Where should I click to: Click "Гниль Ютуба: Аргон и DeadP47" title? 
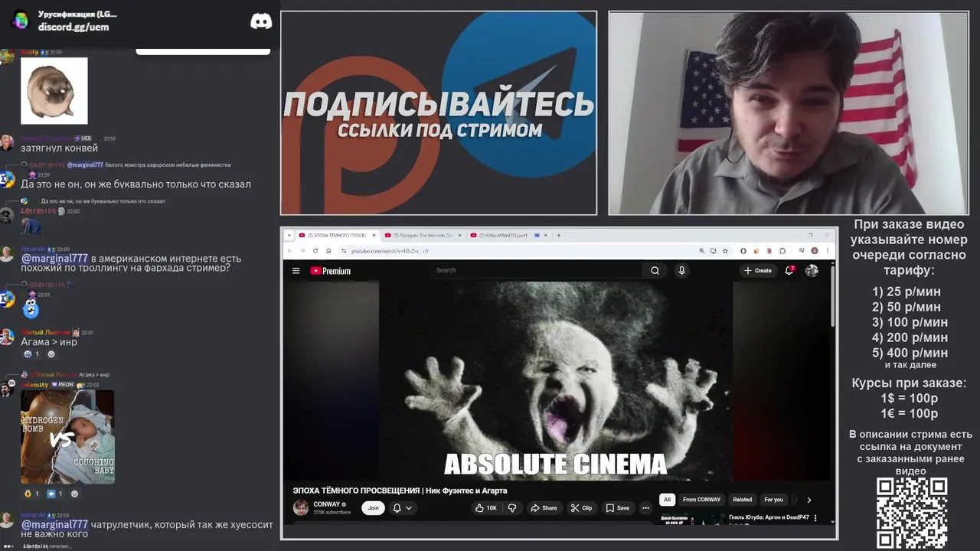(x=769, y=517)
